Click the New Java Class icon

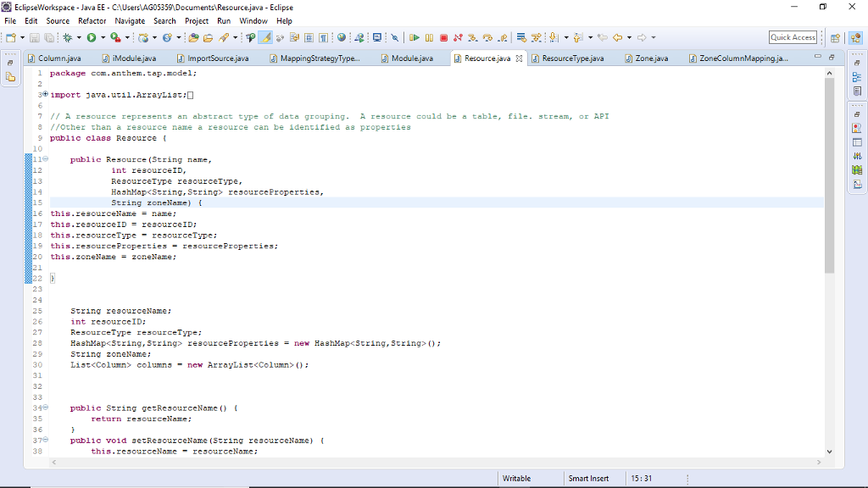[x=167, y=37]
